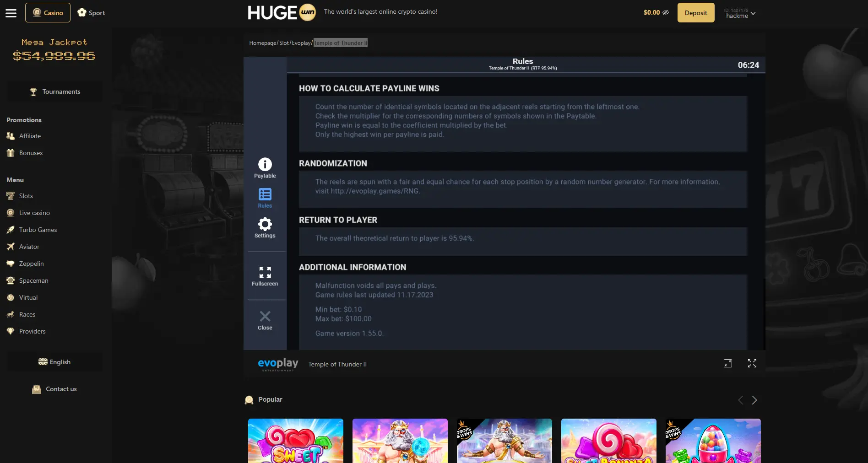Click the fullscreen arrows icon below game
868x463 pixels.
(752, 363)
